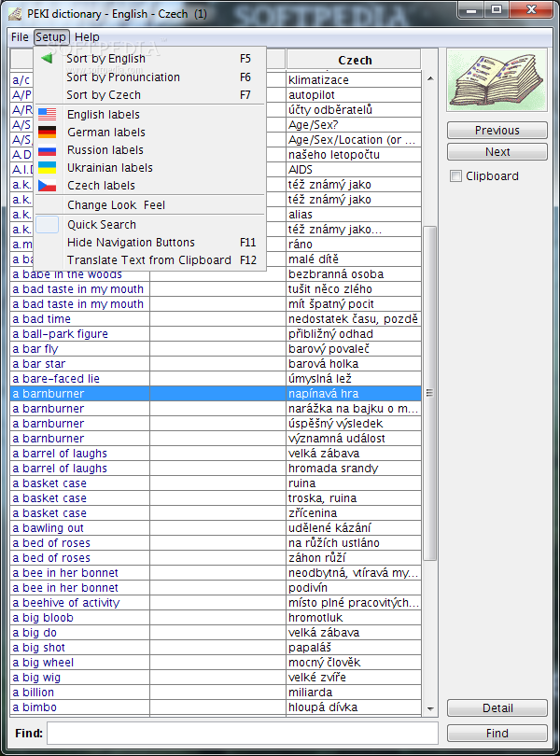Click the translation 'bezbranná osoba'
Screen dimensions: 560x756
(x=336, y=273)
